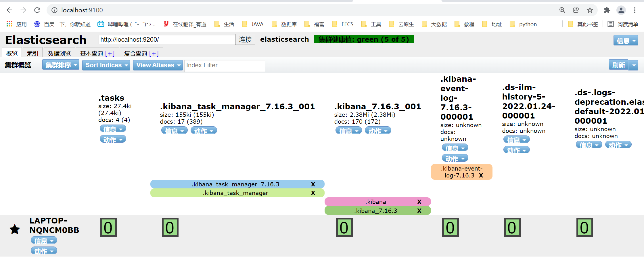The image size is (644, 258).
Task: Remove the .kibana_7.16.3 alias with X
Action: point(419,211)
